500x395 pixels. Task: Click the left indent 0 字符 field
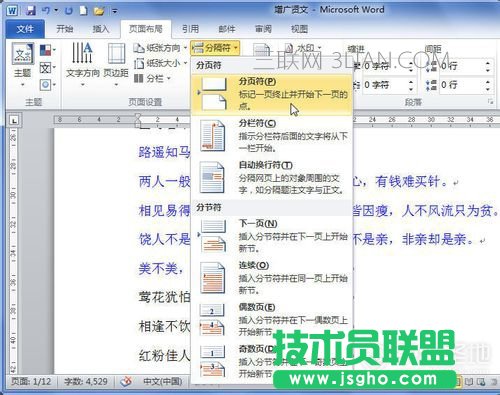(385, 66)
